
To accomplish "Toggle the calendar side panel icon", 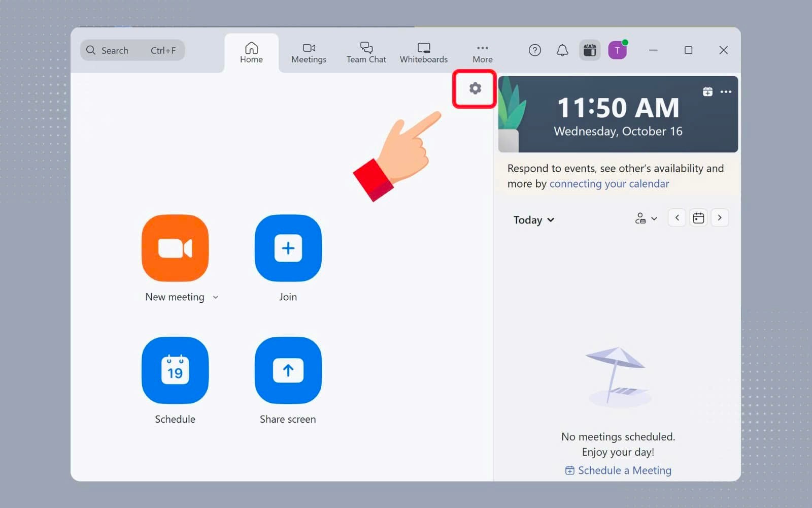I will (590, 50).
